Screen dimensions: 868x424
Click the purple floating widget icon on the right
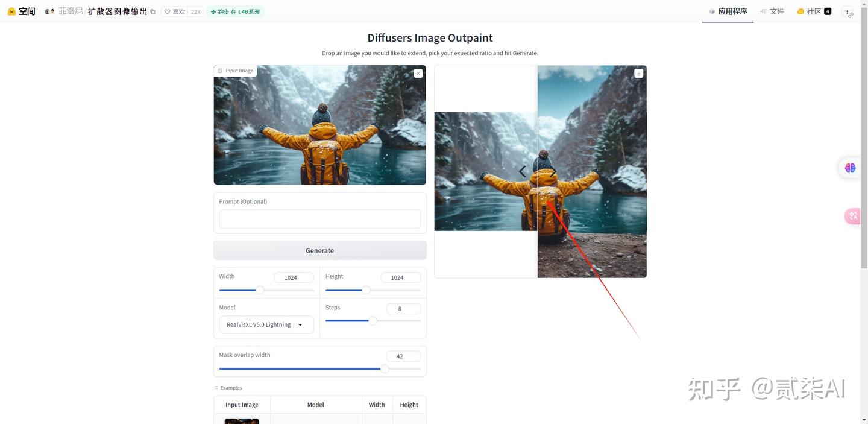tap(850, 168)
